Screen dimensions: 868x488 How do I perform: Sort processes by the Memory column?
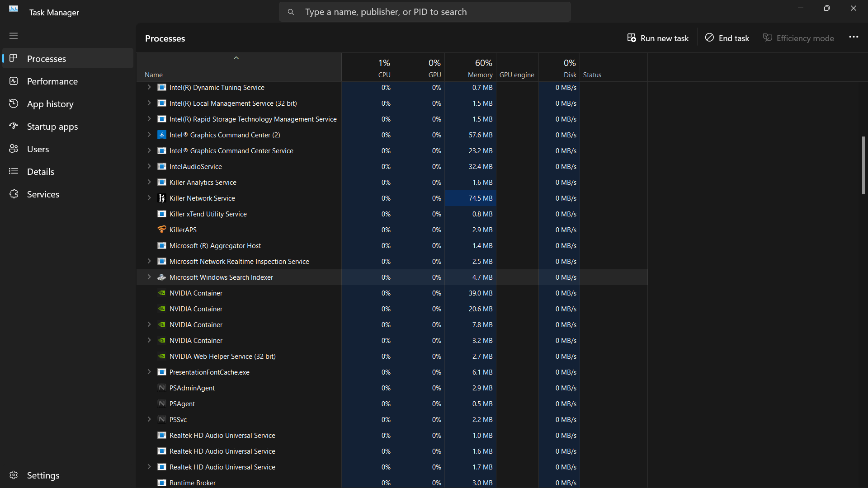point(479,68)
